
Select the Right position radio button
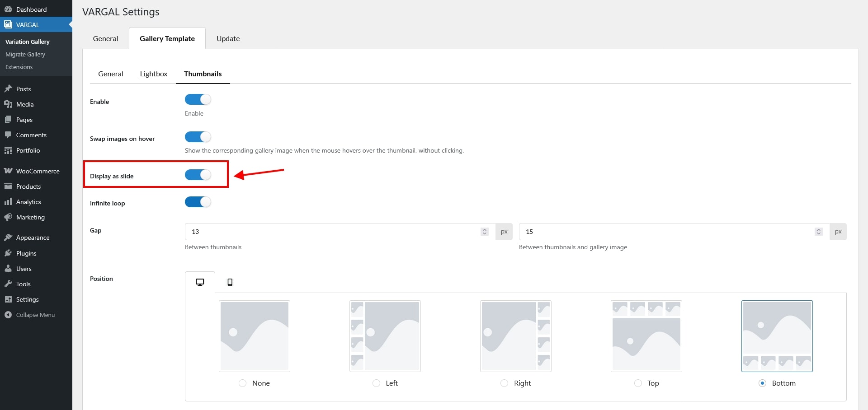click(505, 383)
